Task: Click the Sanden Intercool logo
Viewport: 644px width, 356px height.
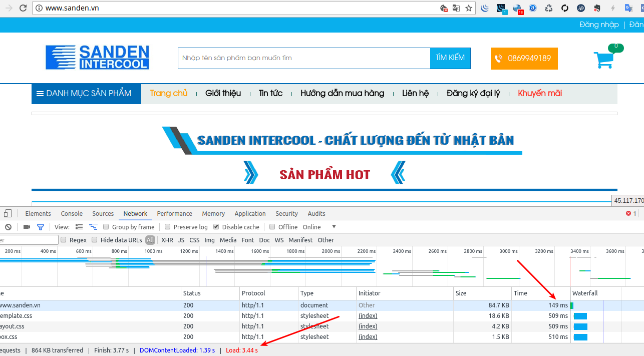Action: pyautogui.click(x=97, y=57)
